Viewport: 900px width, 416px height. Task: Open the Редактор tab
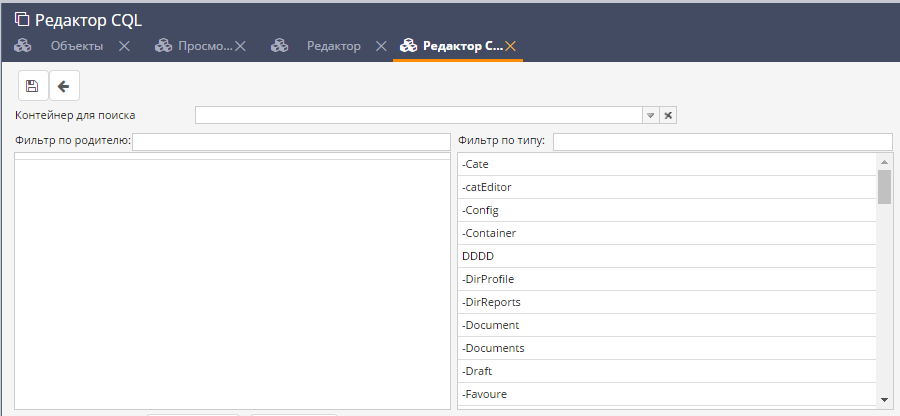(x=333, y=46)
